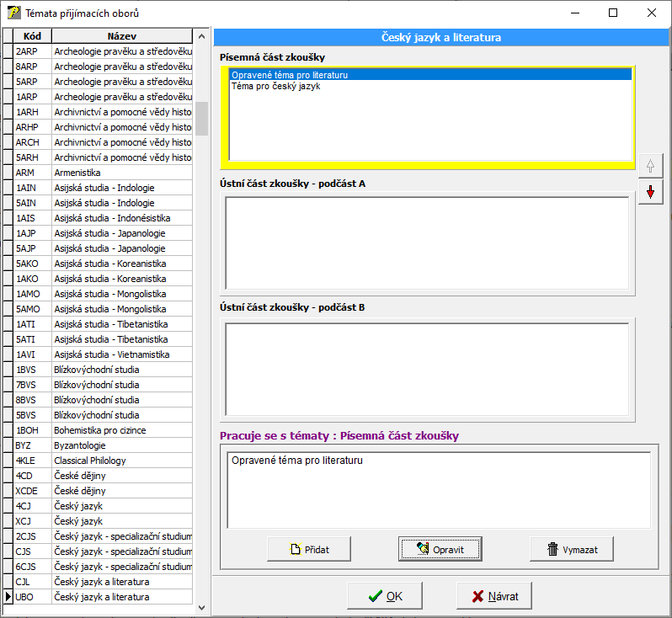
Task: Click the topic text editing field
Action: 439,489
